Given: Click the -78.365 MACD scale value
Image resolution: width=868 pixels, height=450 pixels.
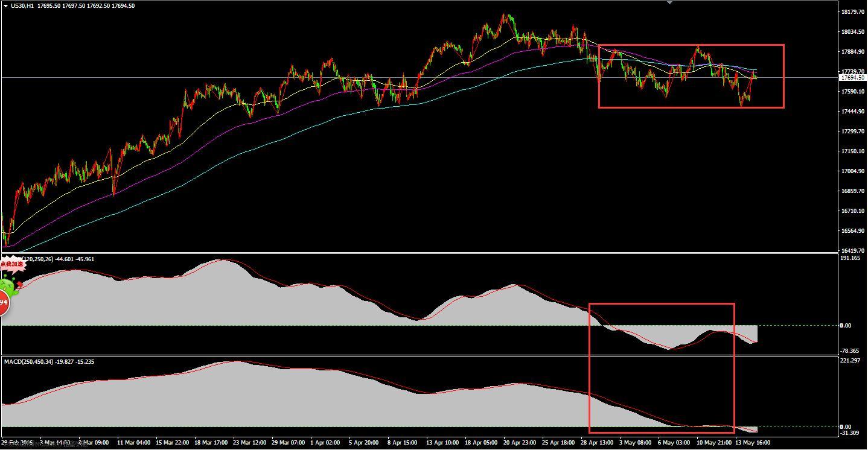Looking at the screenshot, I should pyautogui.click(x=850, y=351).
